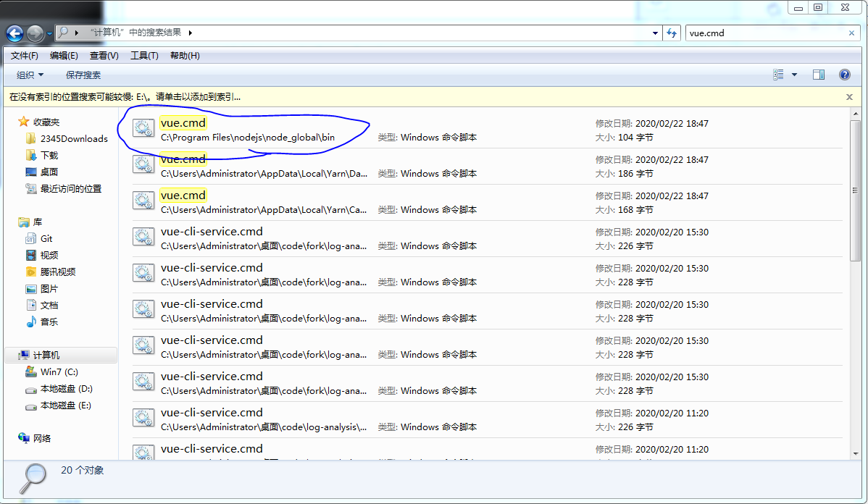Select vue-cli-service.cmd sized 226 字节 dated 02/20 15:30

point(487,238)
